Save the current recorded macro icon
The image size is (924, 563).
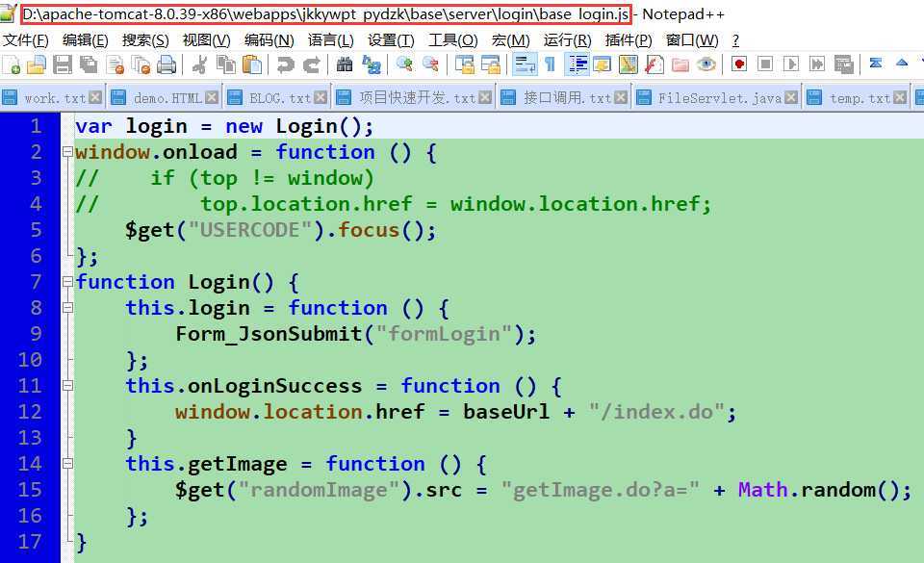click(x=843, y=64)
